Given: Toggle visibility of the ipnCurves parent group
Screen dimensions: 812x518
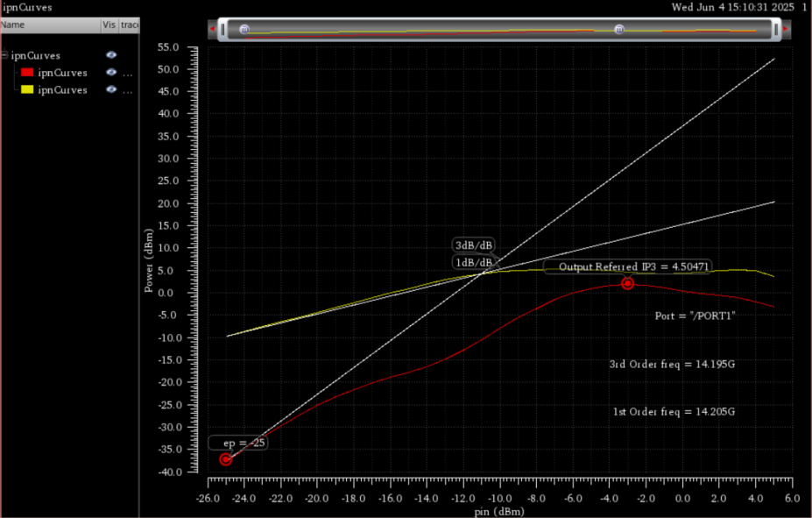Looking at the screenshot, I should [111, 55].
